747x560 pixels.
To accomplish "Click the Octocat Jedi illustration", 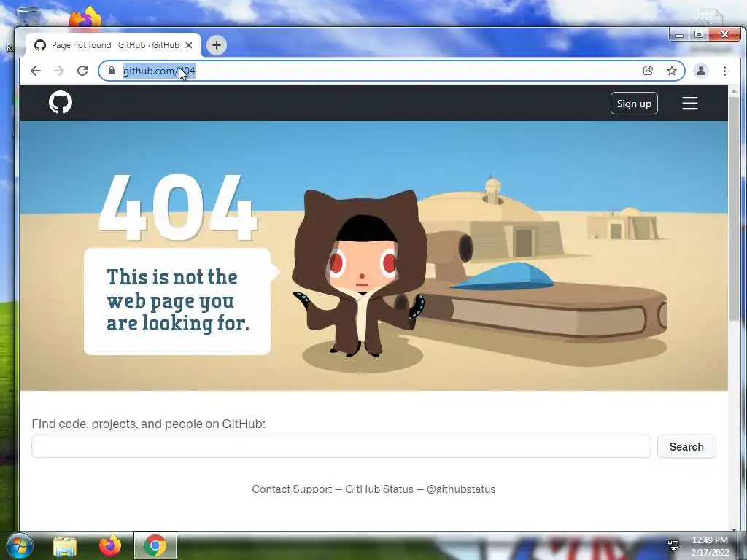I will [360, 274].
